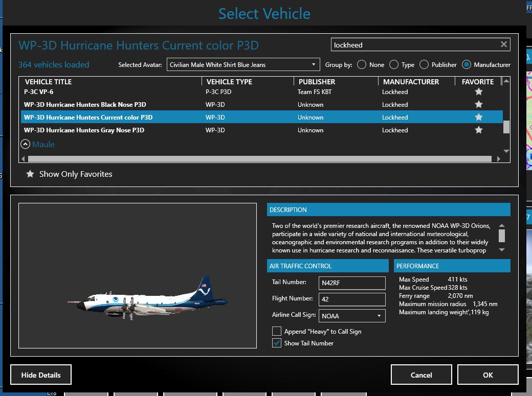Screen dimensions: 532x396
Task: Toggle favorite star for Gray Nose P3D row
Action: [478, 130]
